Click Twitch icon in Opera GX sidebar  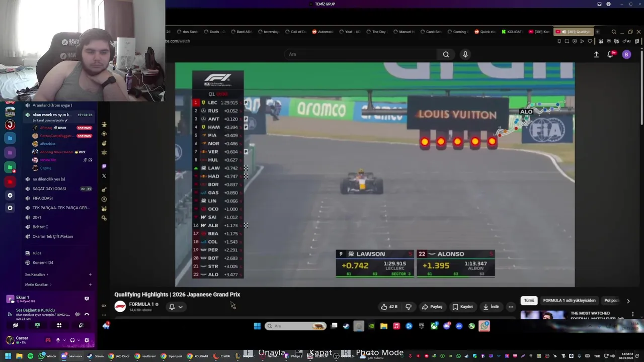[x=104, y=166]
